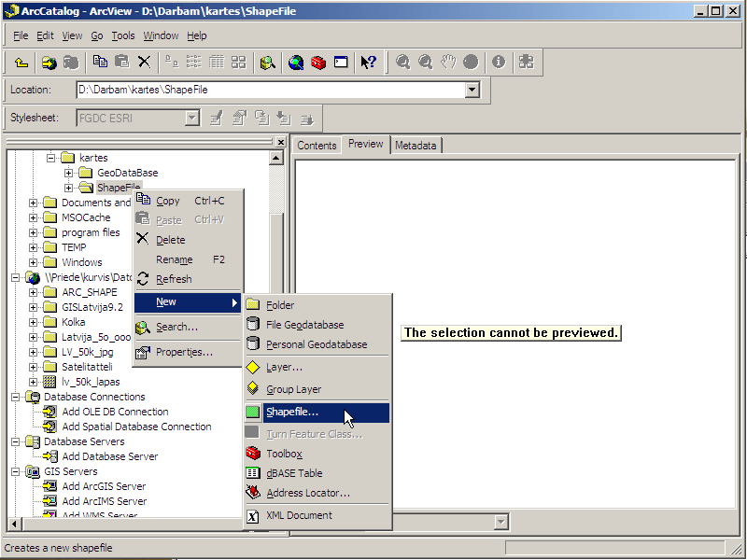
Task: Click the Edit Metadata icon
Action: pos(217,118)
